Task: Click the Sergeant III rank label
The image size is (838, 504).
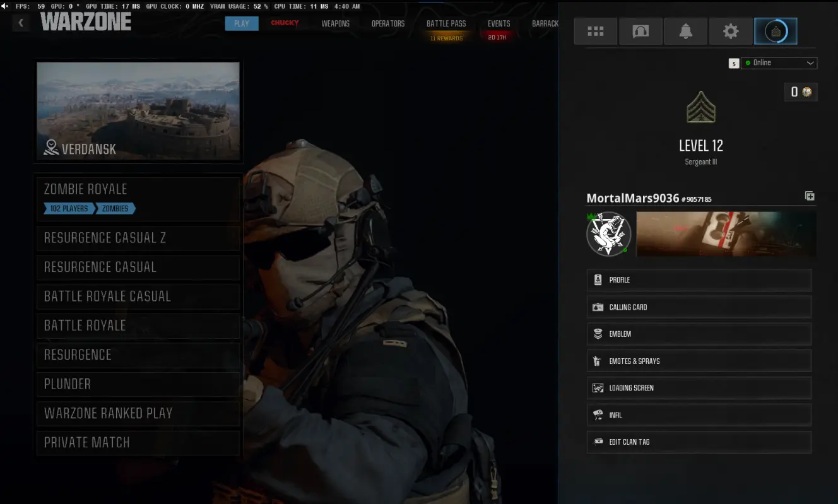Action: coord(701,162)
